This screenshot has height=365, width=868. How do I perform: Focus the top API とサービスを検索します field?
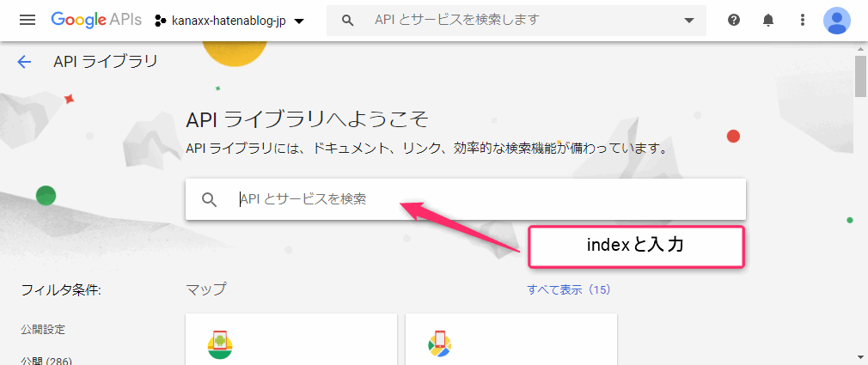[516, 21]
